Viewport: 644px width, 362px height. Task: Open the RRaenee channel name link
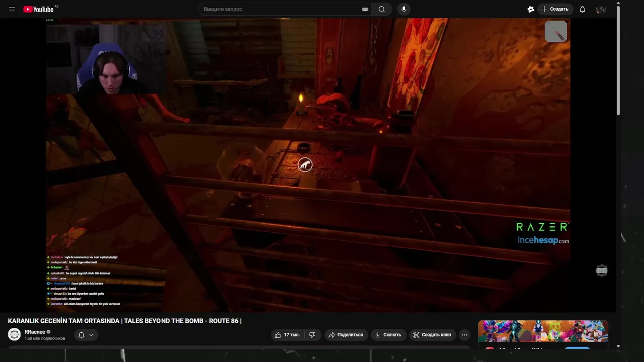[35, 332]
